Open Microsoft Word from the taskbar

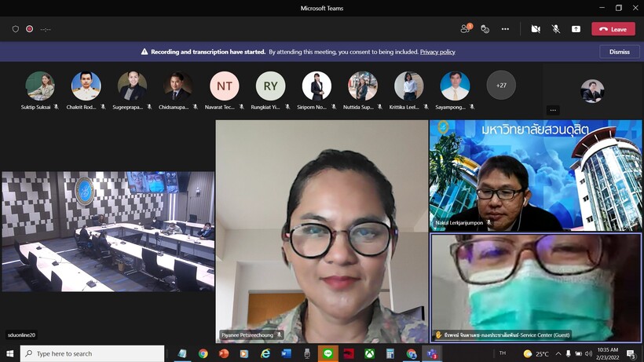(x=286, y=354)
